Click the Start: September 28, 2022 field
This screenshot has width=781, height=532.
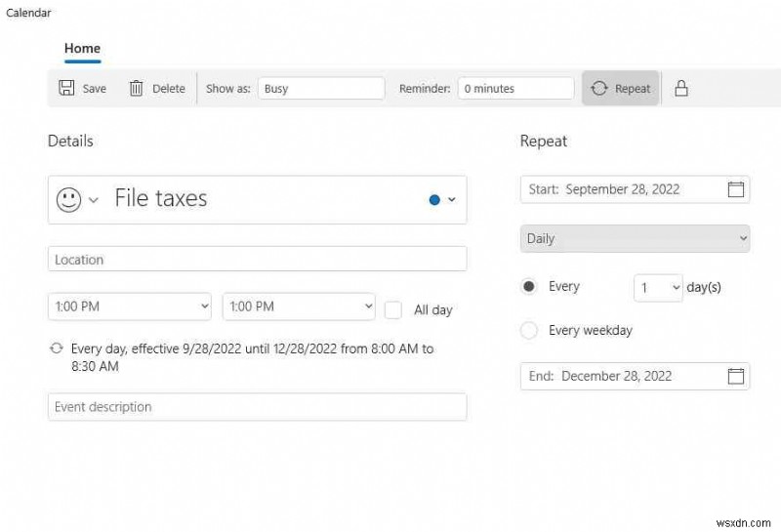[x=636, y=189]
